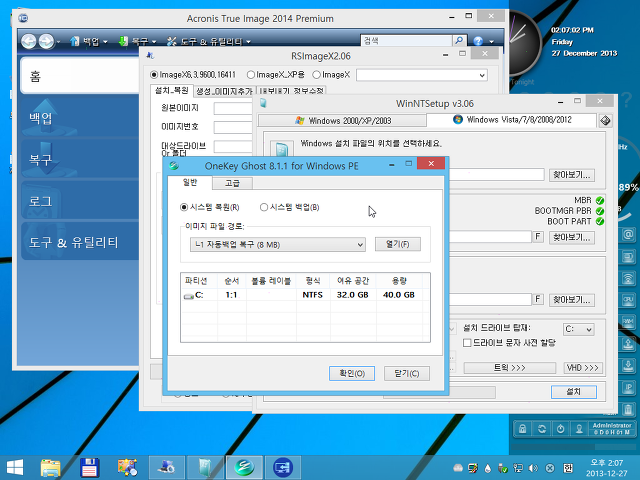Open 로그 section in Acronis sidebar
The height and width of the screenshot is (480, 640).
[80, 201]
